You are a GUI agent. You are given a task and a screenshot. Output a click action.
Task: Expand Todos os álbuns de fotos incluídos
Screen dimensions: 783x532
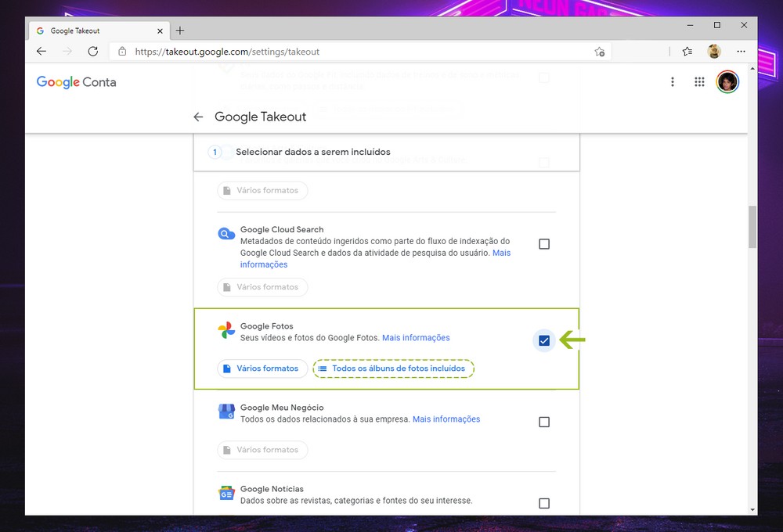point(393,368)
